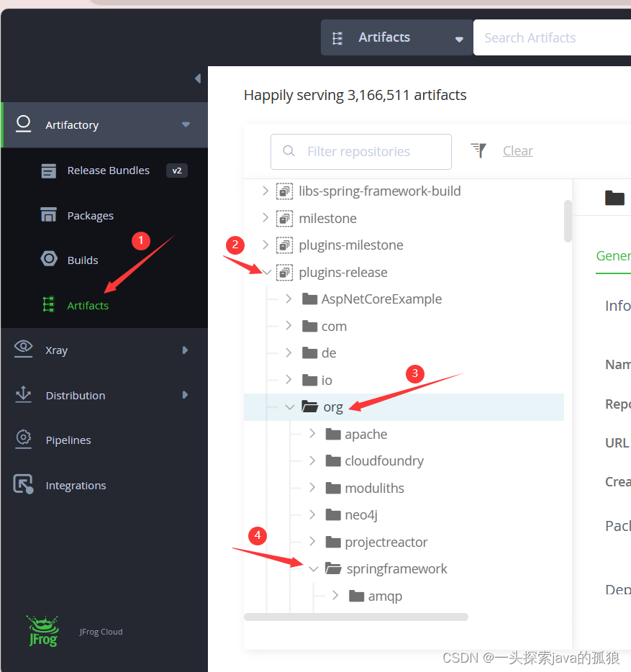Click the springframework open folder icon
The image size is (631, 672).
[x=333, y=568]
